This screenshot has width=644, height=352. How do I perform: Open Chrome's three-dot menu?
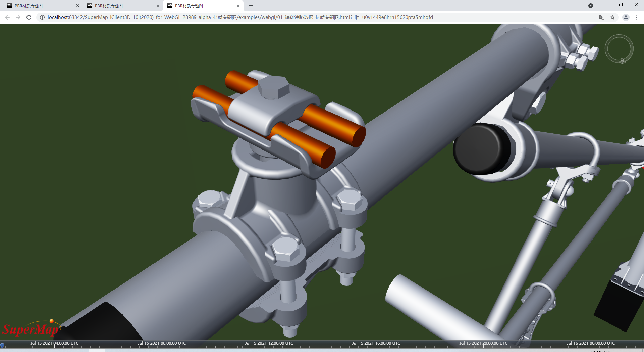click(x=637, y=17)
